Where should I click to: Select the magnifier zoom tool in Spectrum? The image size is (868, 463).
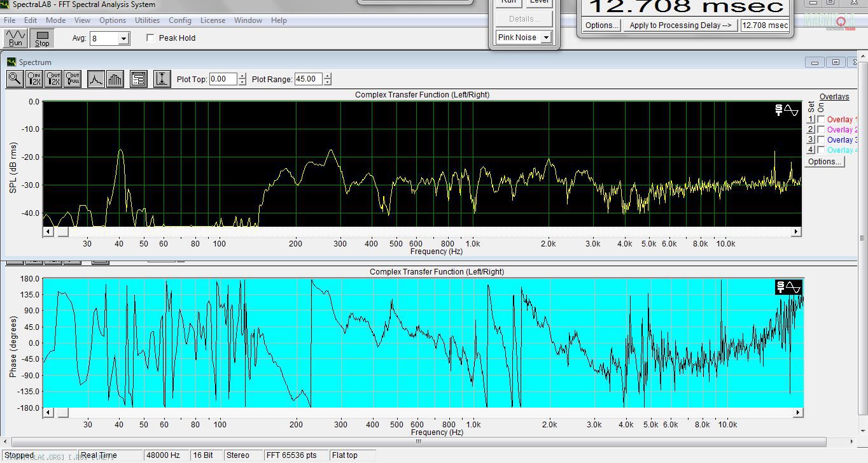click(15, 79)
